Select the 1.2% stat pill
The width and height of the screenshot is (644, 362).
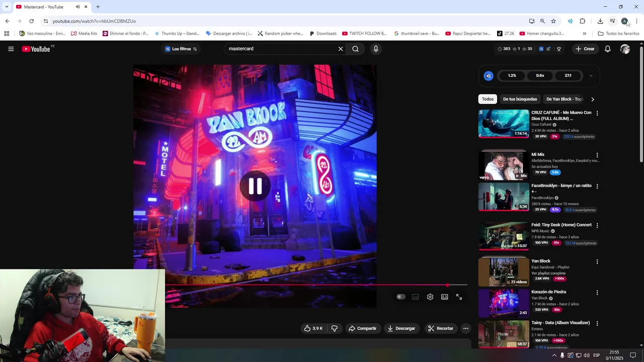pyautogui.click(x=512, y=75)
